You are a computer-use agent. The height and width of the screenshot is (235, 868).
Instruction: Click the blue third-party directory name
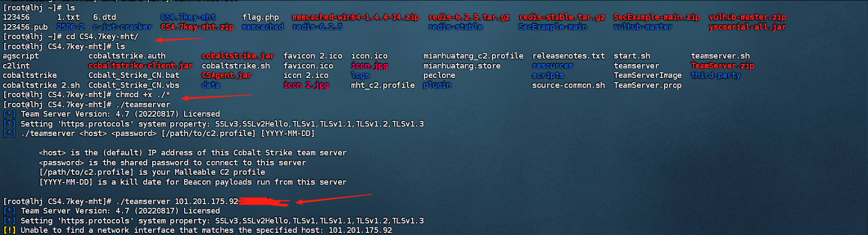[716, 75]
